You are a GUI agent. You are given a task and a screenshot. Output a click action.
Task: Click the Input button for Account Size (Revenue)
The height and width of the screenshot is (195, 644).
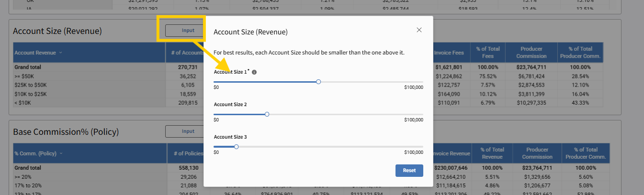(188, 31)
